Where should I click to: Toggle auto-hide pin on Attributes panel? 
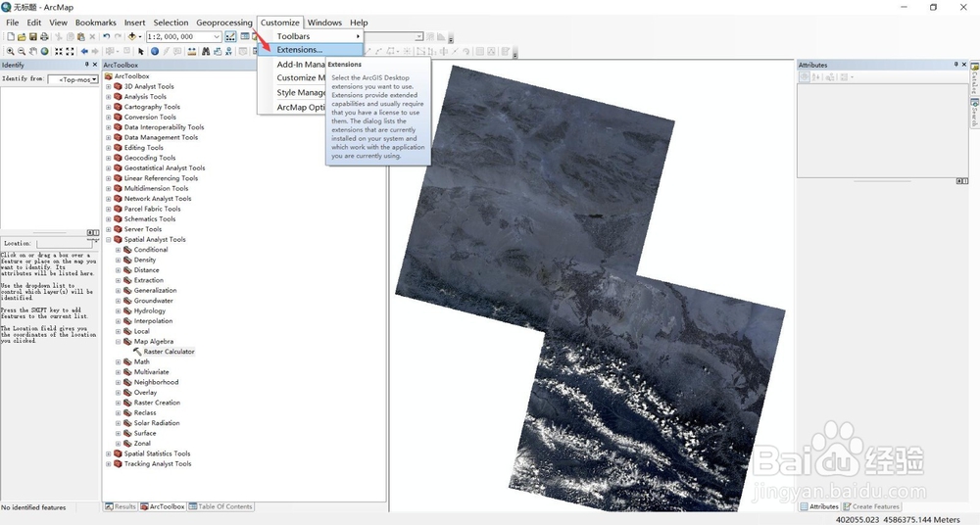[956, 65]
